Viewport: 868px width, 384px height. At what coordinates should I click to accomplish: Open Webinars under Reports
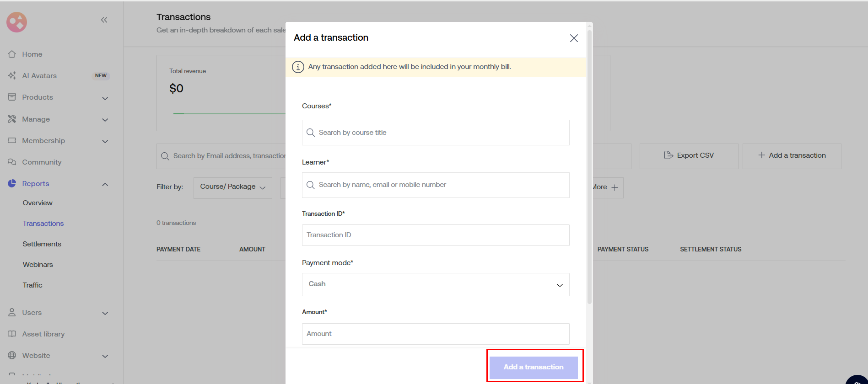[x=38, y=264]
